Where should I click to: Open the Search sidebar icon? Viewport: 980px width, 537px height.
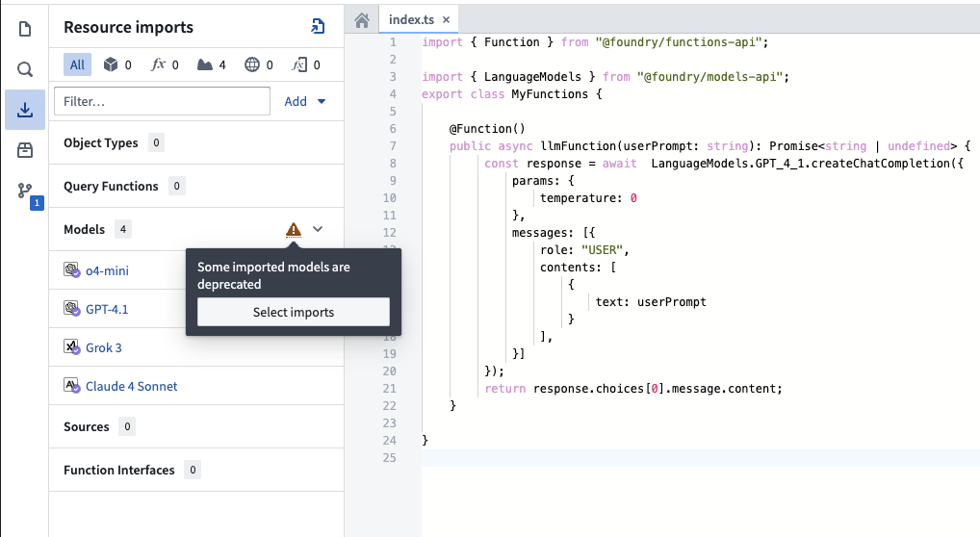[x=25, y=68]
